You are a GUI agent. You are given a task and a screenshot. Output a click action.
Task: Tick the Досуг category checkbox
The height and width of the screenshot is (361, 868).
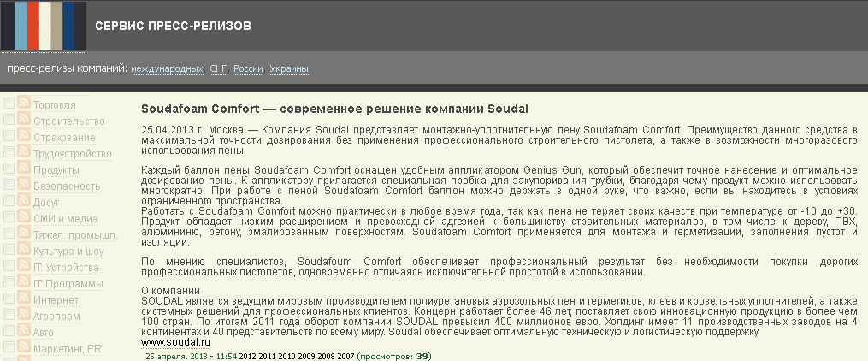tap(9, 200)
